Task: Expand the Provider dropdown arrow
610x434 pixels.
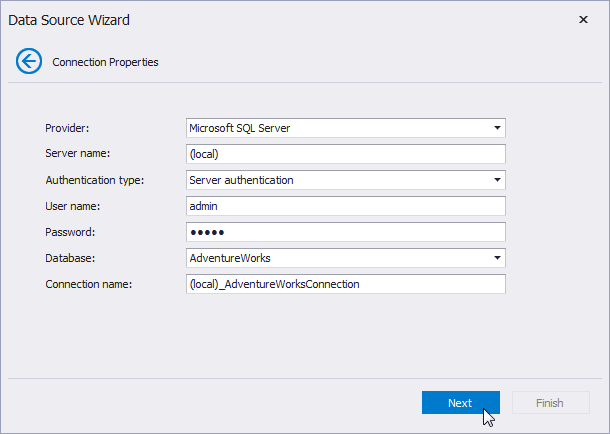Action: (497, 128)
